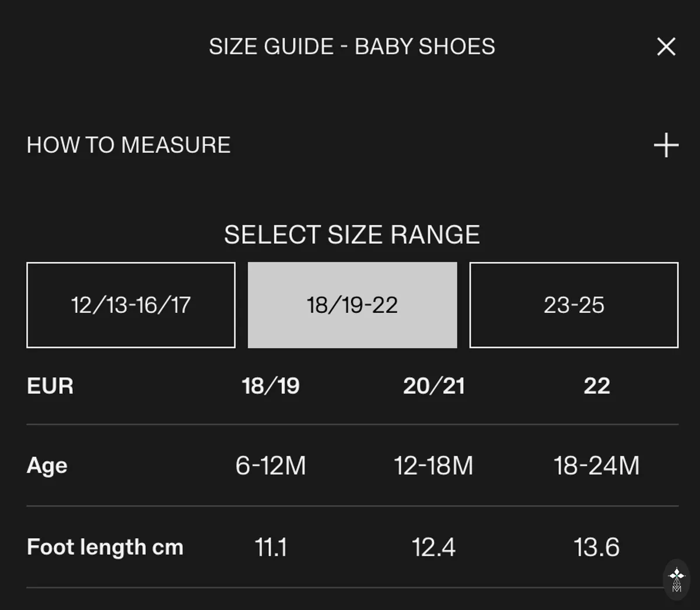Select the 23-25 size range

tap(574, 305)
